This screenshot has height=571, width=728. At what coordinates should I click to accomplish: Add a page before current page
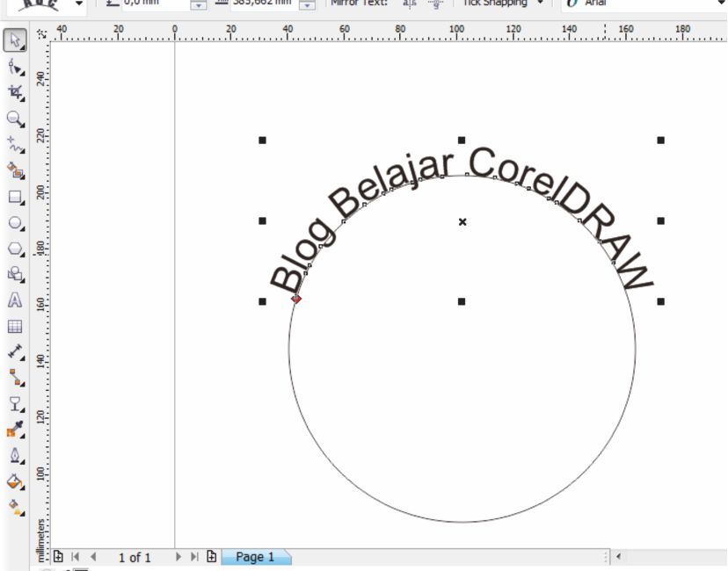click(x=58, y=556)
